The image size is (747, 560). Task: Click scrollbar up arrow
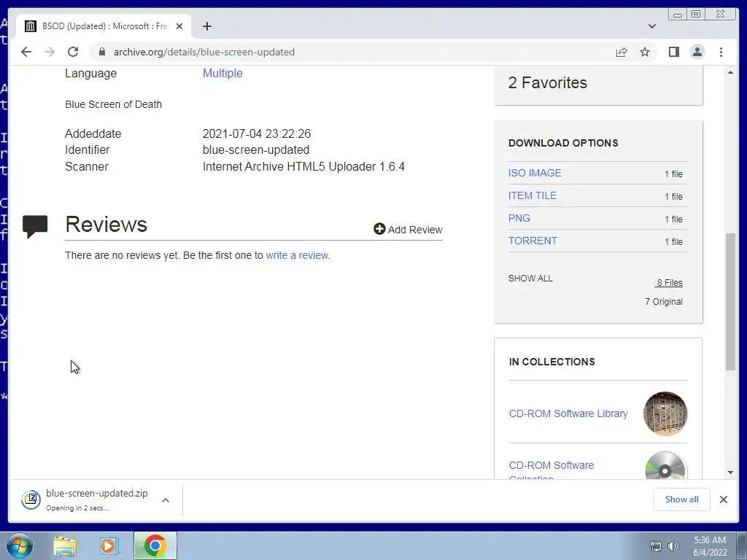coord(730,72)
